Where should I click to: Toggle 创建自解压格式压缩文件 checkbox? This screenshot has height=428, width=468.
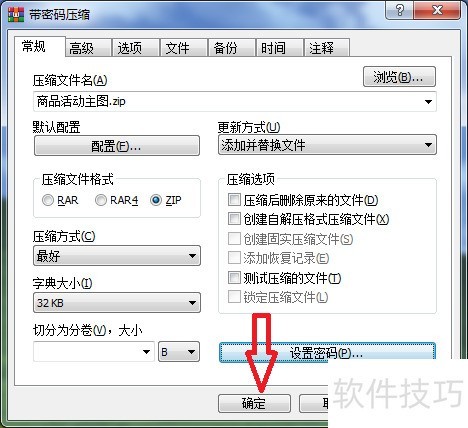[234, 219]
